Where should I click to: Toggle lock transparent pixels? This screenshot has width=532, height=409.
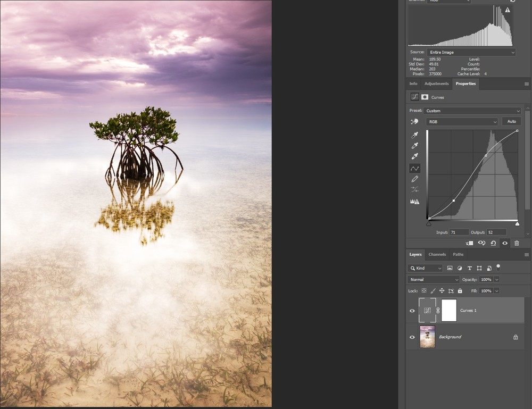(424, 290)
